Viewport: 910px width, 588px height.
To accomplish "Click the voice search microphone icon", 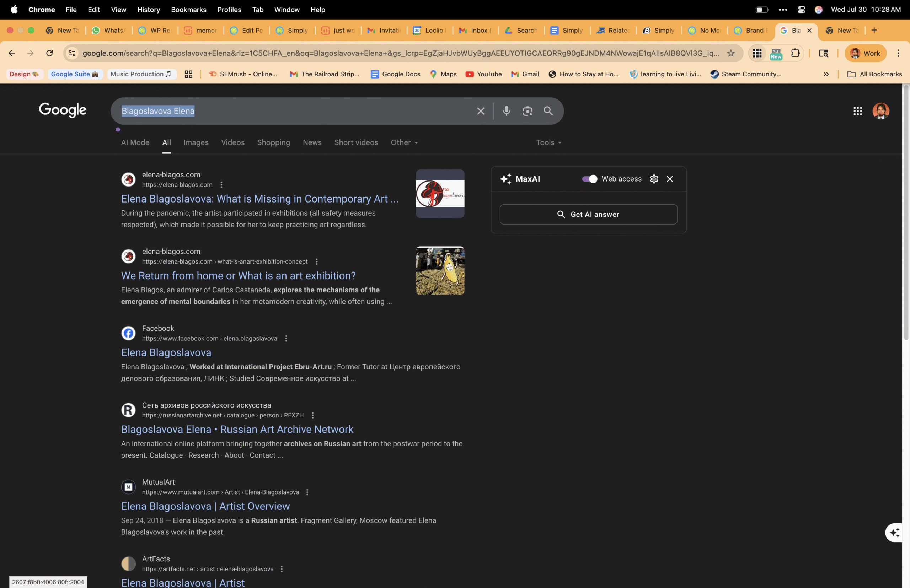I will pos(506,111).
